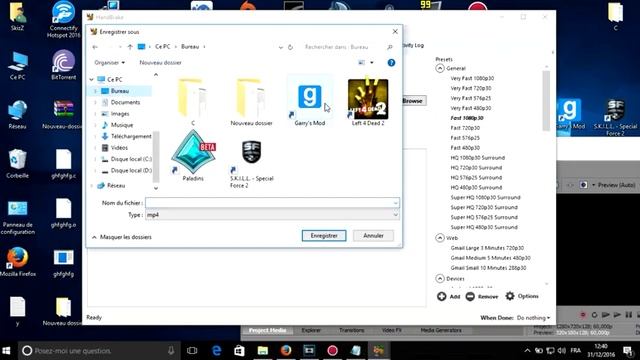Open File Explorer from the taskbar

click(262, 351)
